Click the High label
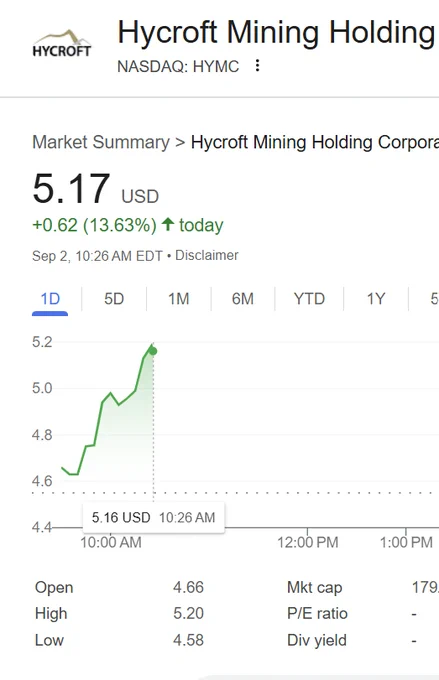The height and width of the screenshot is (680, 439). (51, 613)
